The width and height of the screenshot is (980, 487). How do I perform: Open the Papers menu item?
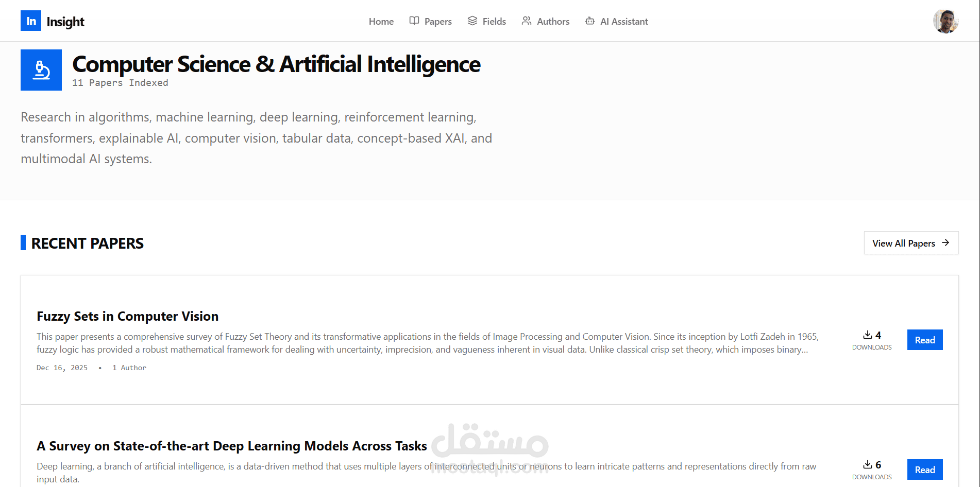coord(430,21)
